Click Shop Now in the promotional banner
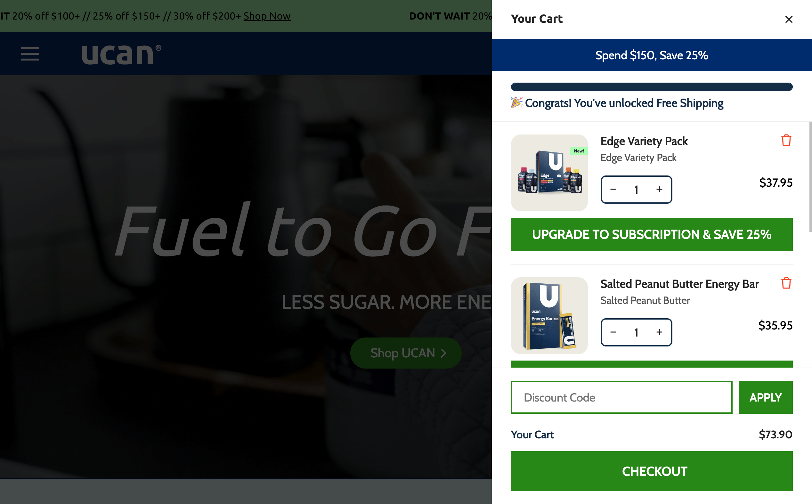The height and width of the screenshot is (504, 812). click(267, 16)
